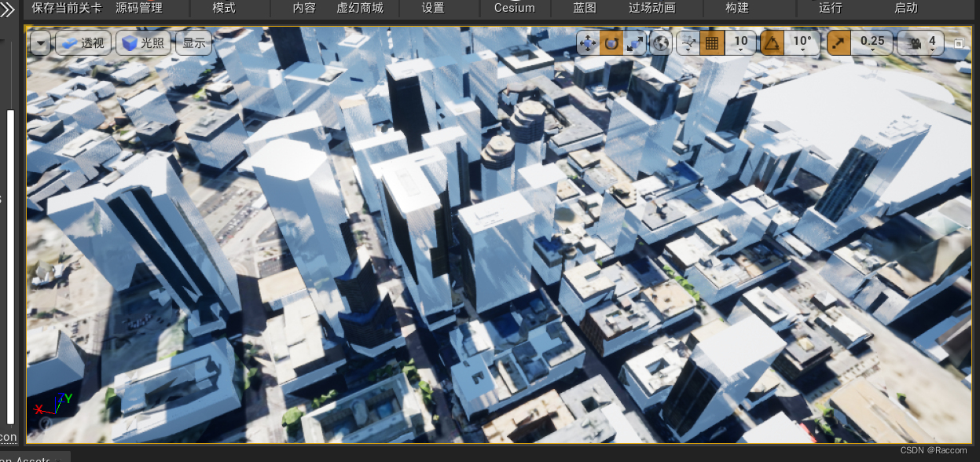Viewport: 980px width, 462px height.
Task: Open the viewport options dropdown arrow
Action: [x=40, y=43]
